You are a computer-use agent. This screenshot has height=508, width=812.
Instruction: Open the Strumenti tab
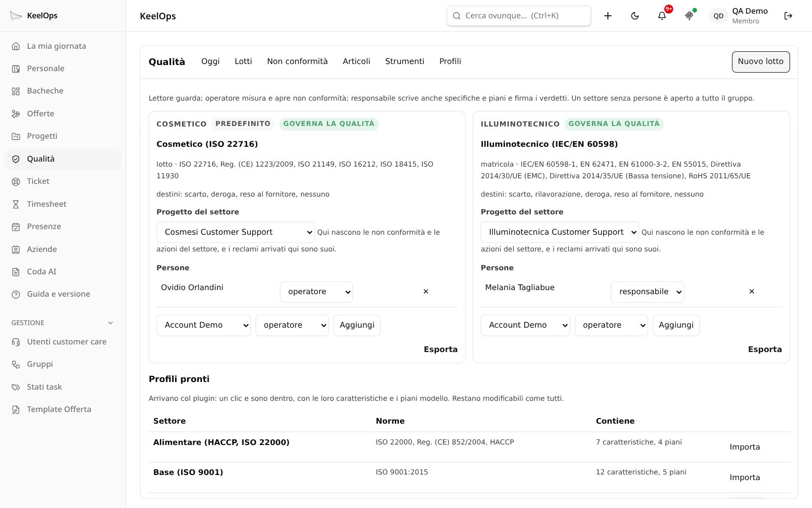coord(404,61)
